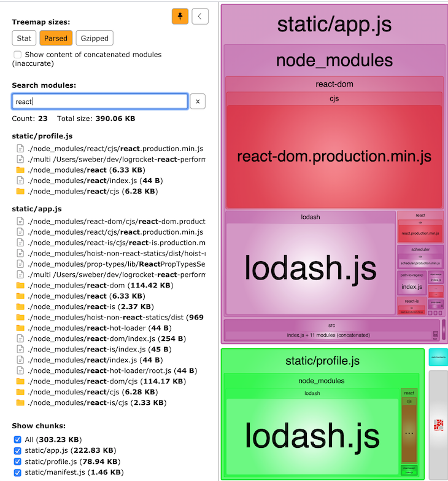The width and height of the screenshot is (448, 481).
Task: Uncheck the static/profile.js (78.94 KB) chunk checkbox
Action: click(x=17, y=462)
